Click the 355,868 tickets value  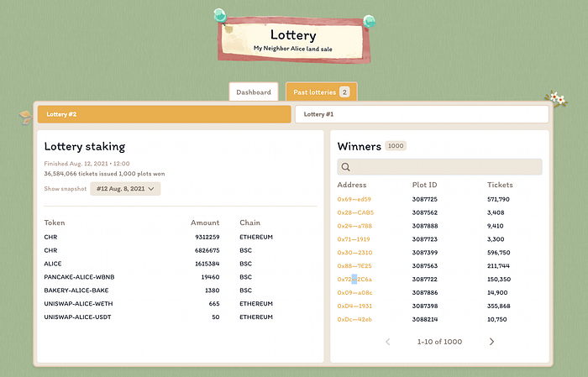499,306
